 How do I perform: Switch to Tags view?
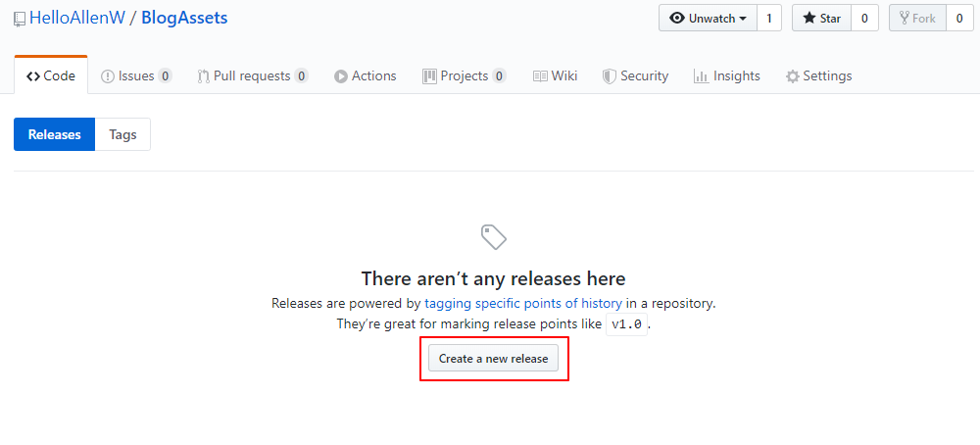click(122, 134)
